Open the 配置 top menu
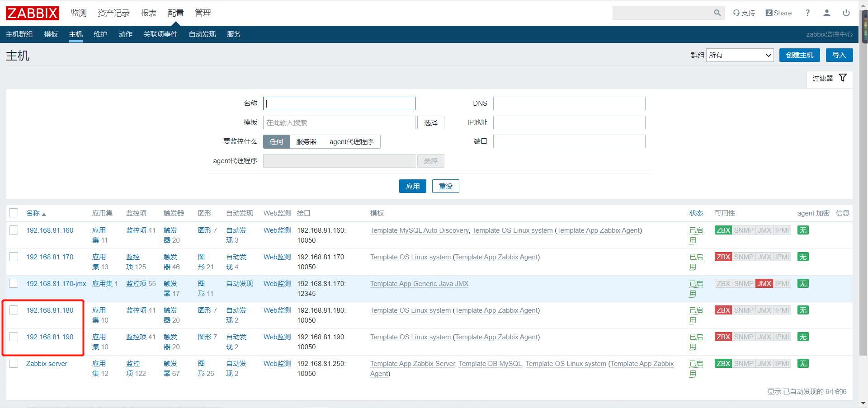Image resolution: width=868 pixels, height=408 pixels. [176, 13]
